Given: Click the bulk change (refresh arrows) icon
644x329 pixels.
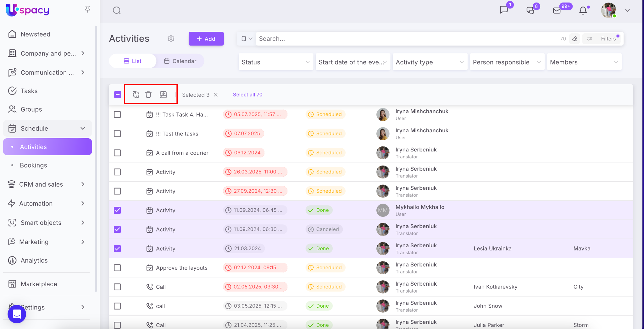Looking at the screenshot, I should coord(136,95).
